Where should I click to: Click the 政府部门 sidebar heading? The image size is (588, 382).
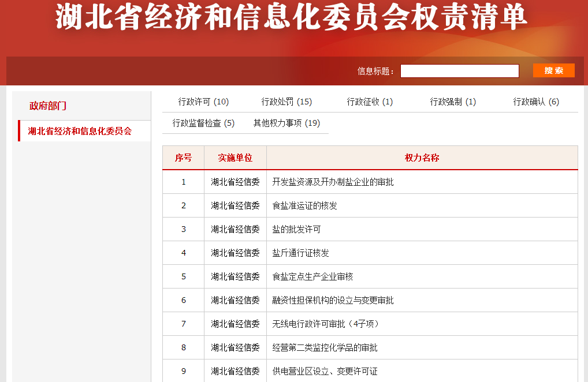point(48,106)
